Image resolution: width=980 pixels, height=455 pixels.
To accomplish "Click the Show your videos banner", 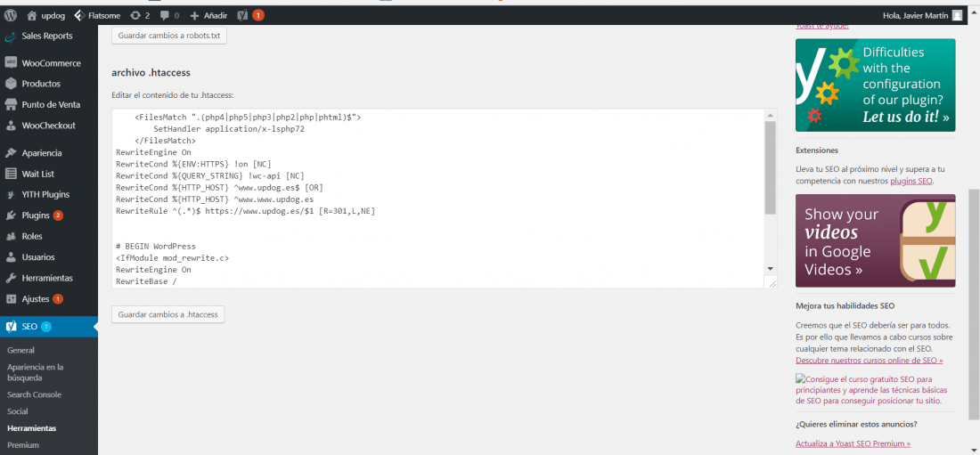I will pyautogui.click(x=875, y=240).
